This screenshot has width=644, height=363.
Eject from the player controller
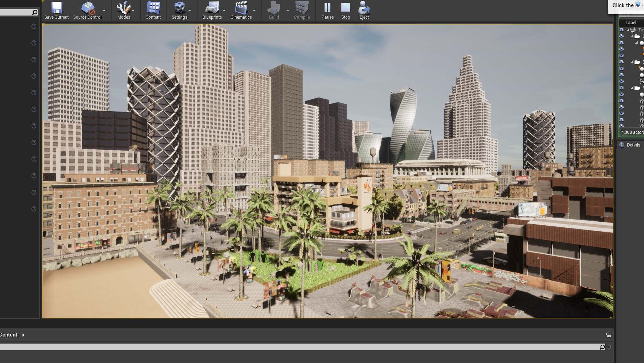click(364, 10)
